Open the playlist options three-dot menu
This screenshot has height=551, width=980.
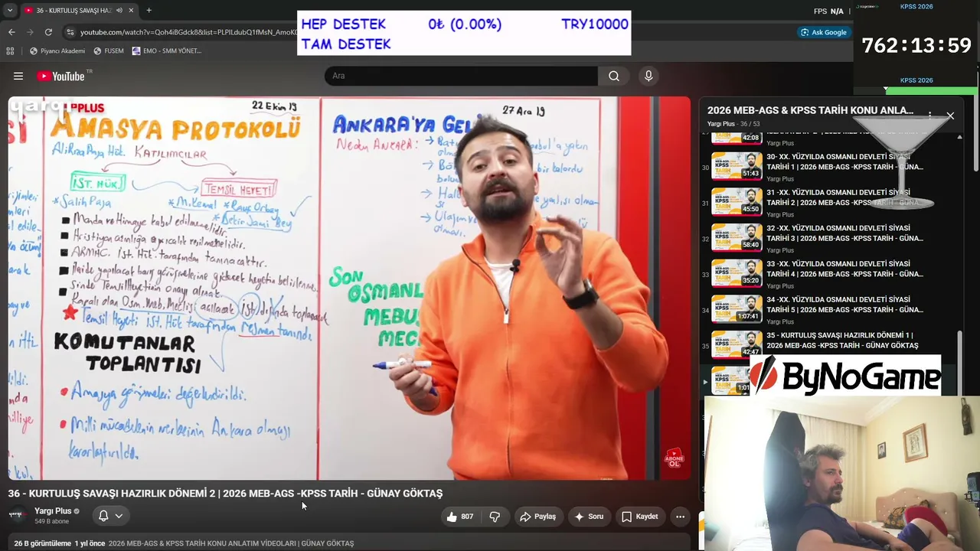[929, 116]
